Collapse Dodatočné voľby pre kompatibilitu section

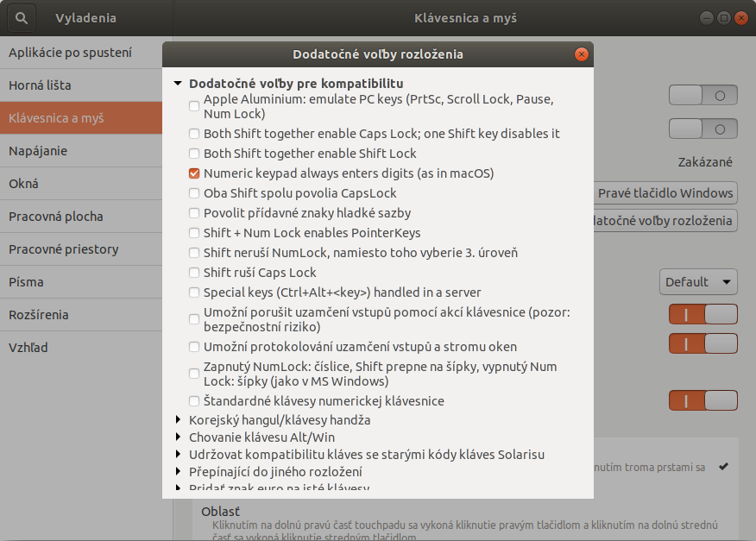[x=178, y=85]
